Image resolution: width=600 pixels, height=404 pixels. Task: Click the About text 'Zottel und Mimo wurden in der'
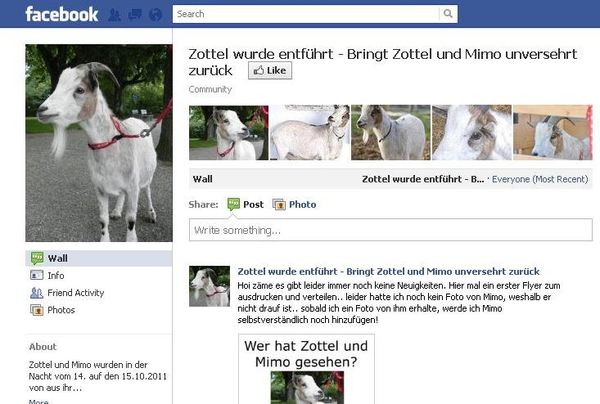[88, 365]
